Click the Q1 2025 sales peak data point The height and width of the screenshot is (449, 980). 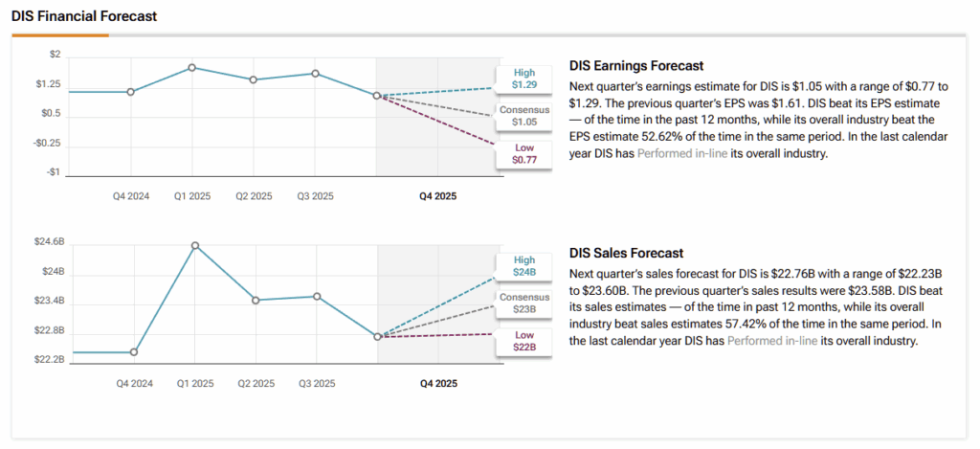click(195, 245)
